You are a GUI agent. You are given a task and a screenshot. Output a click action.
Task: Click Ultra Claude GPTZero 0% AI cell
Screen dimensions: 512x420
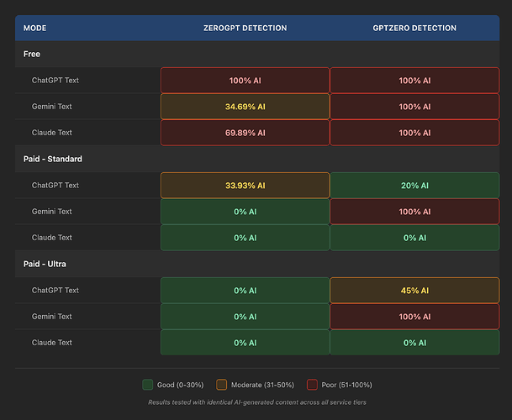click(x=414, y=343)
